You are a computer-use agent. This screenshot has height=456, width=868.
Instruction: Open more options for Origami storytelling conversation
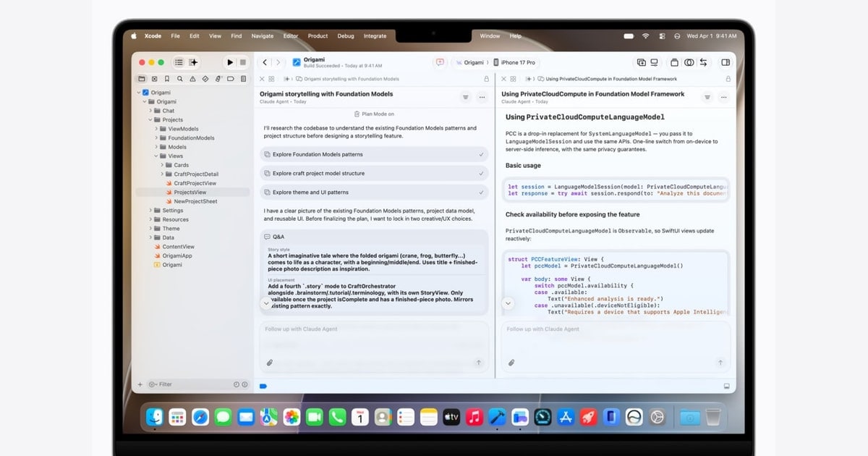(482, 97)
